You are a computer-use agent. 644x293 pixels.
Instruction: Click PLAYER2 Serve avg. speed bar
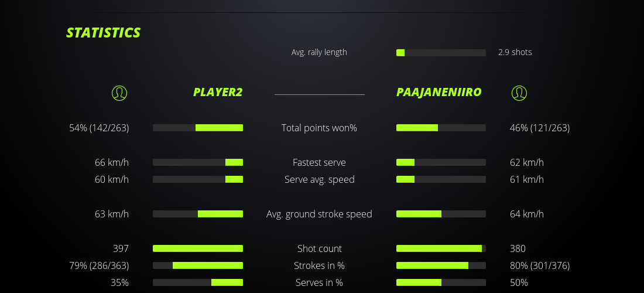point(198,179)
